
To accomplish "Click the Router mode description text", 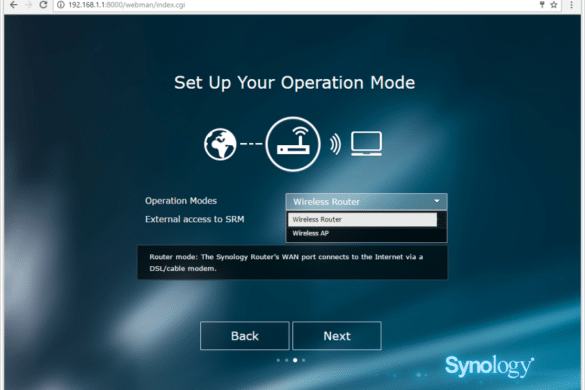I will 286,262.
